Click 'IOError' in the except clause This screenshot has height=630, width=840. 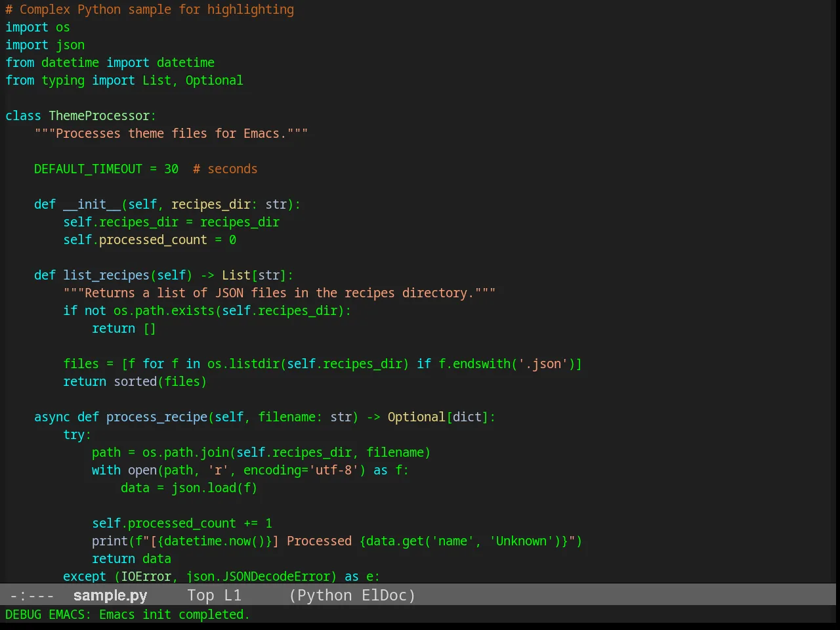(146, 577)
